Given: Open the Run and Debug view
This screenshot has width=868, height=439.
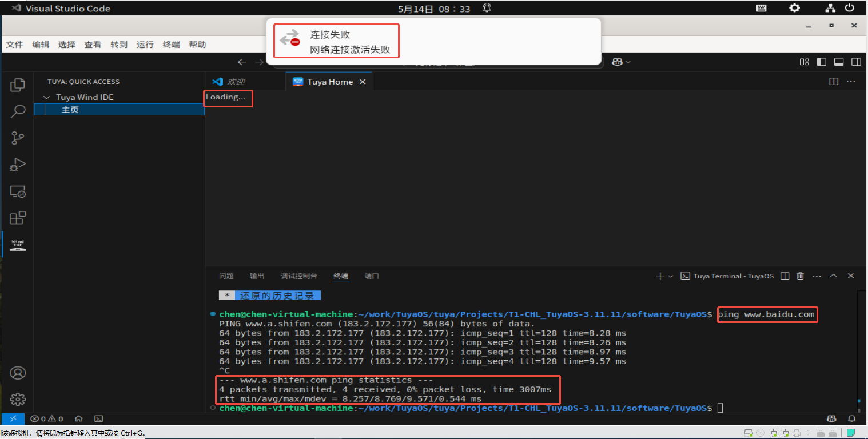Looking at the screenshot, I should pos(18,165).
